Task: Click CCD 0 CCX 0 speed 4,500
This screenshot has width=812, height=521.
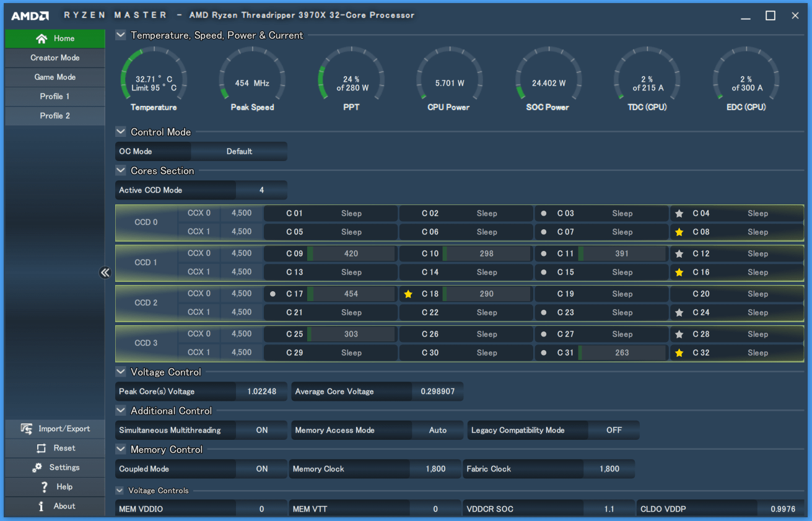Action: pyautogui.click(x=242, y=213)
